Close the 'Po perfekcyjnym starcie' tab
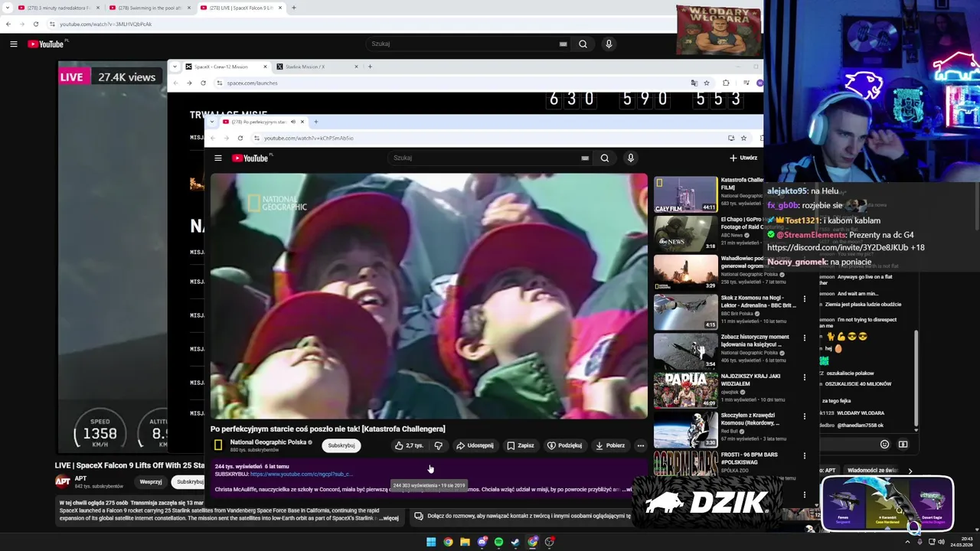The width and height of the screenshot is (980, 551). pos(302,122)
